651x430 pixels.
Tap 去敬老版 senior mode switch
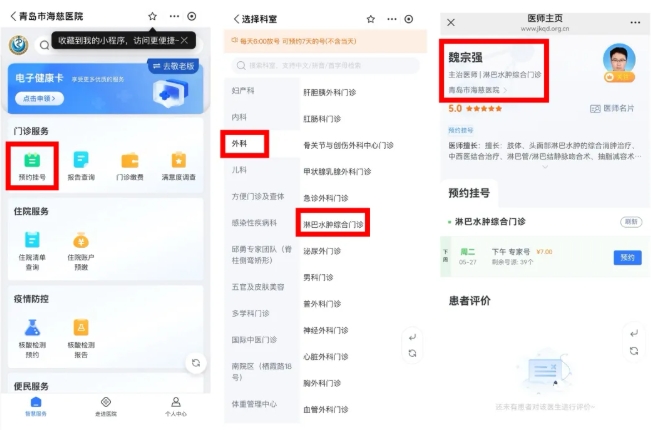pos(174,66)
